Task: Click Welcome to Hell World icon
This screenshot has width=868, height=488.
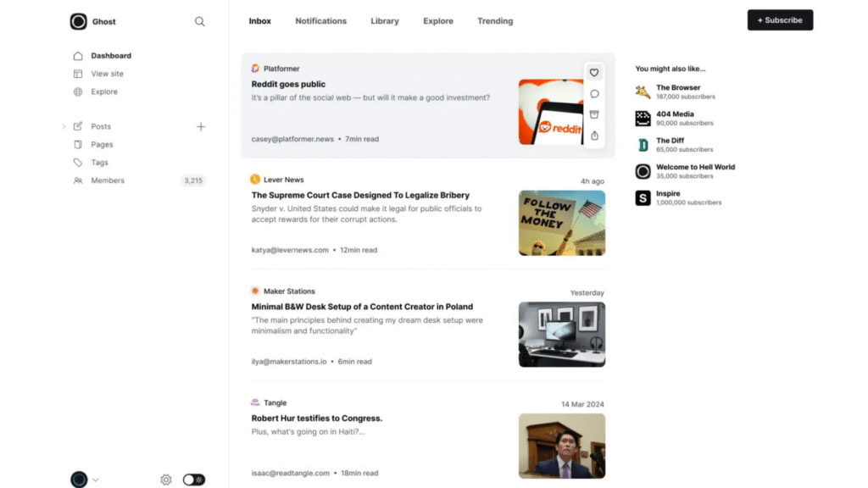Action: [643, 171]
